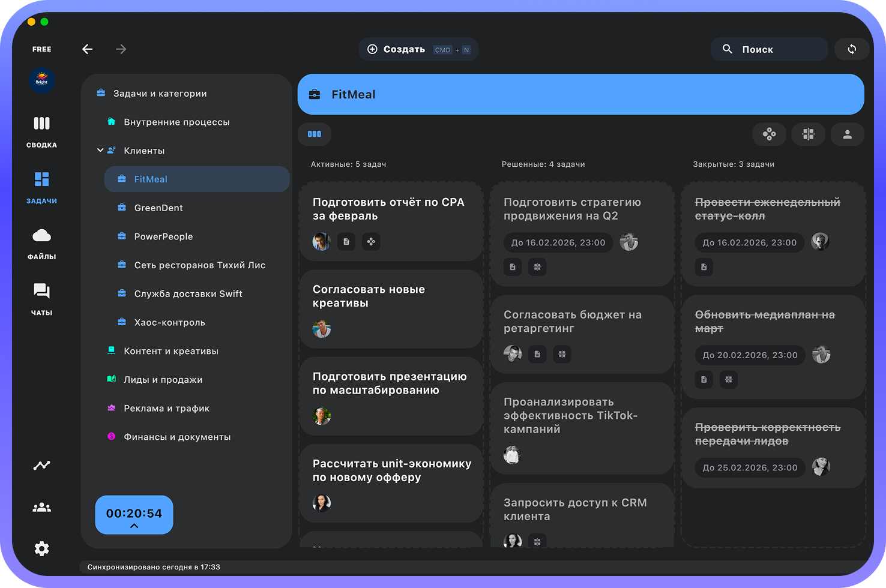886x588 pixels.
Task: Go forward with the right arrow
Action: tap(121, 49)
